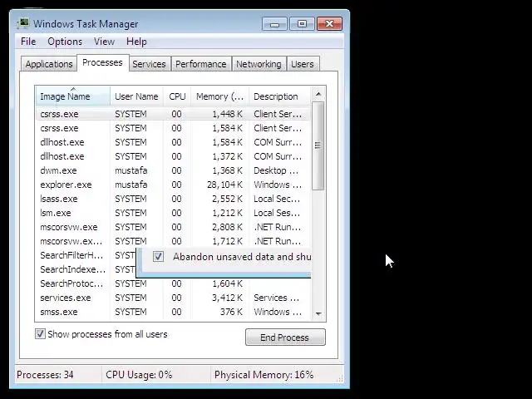Click the scrollbar up arrow

click(318, 94)
